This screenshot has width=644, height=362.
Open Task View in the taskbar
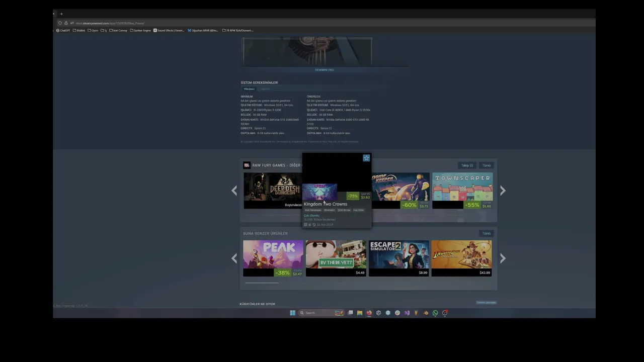click(350, 313)
